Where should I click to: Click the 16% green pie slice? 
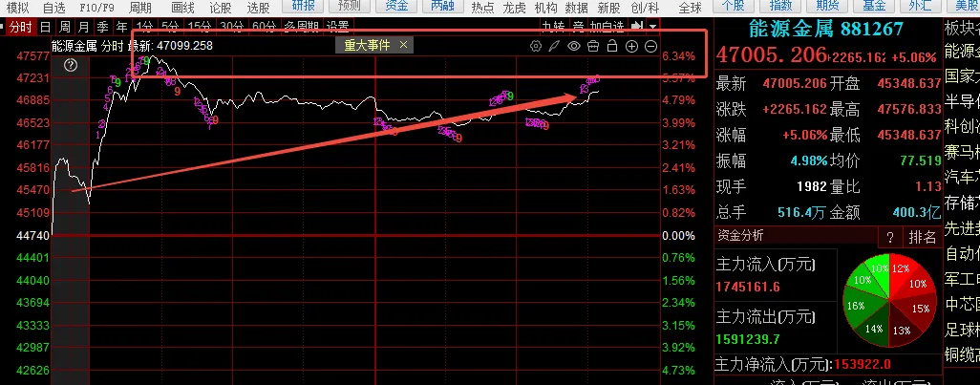[858, 305]
